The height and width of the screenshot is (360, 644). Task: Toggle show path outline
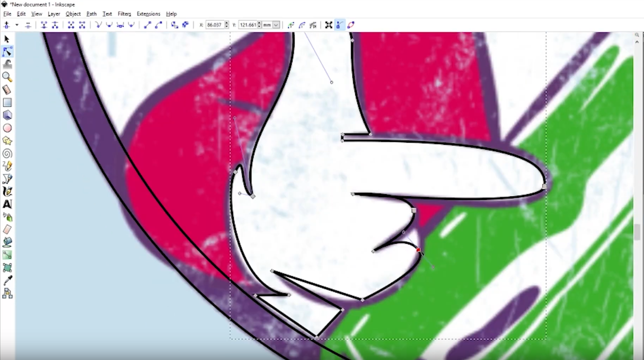[351, 25]
